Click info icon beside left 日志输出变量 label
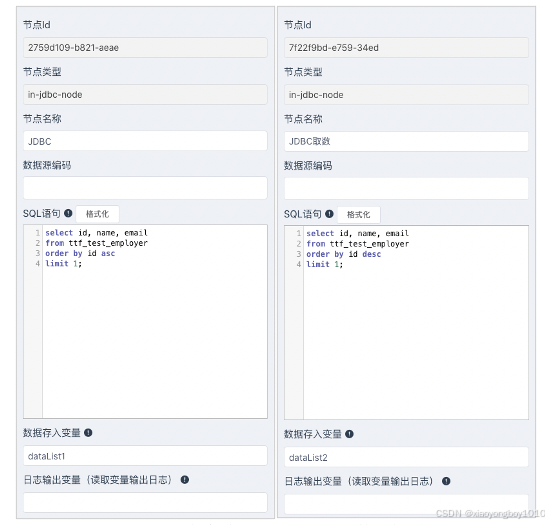549x525 pixels. [185, 479]
